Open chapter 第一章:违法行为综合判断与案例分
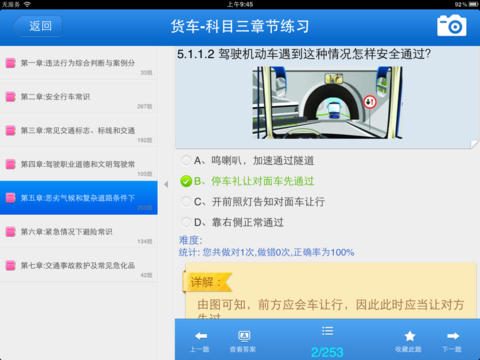 tap(79, 63)
